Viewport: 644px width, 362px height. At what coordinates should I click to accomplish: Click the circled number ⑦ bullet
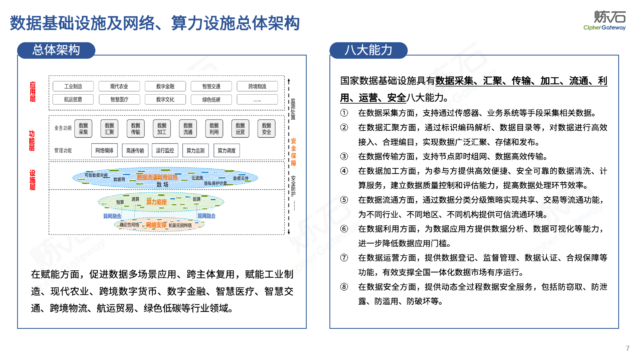[x=344, y=258]
